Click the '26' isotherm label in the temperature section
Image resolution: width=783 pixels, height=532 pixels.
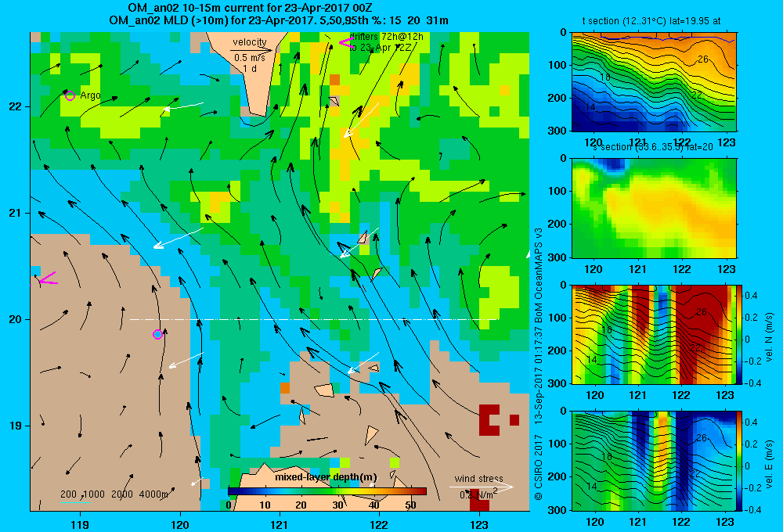point(702,59)
